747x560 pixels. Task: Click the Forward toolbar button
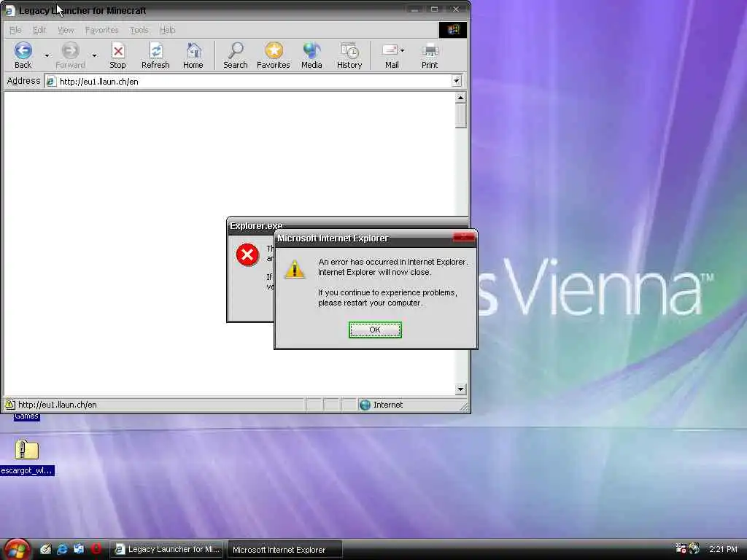point(70,55)
